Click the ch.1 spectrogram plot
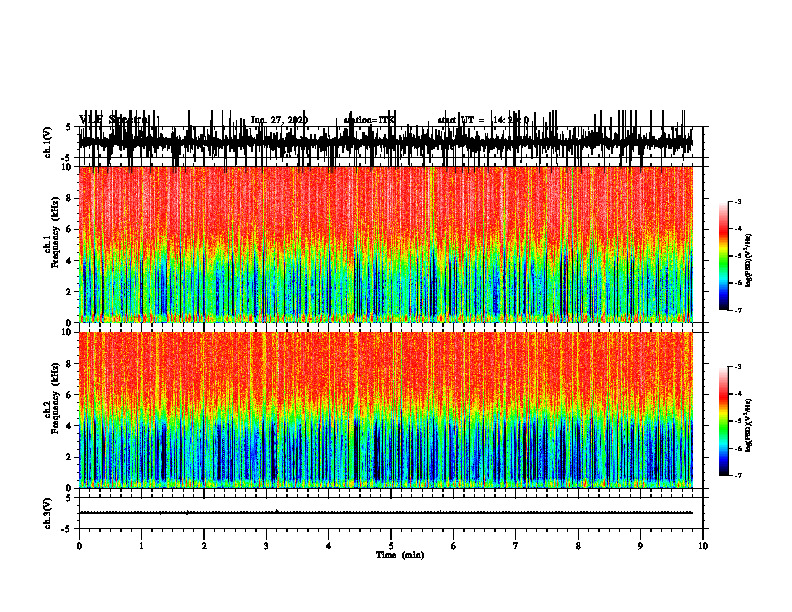 pos(386,244)
